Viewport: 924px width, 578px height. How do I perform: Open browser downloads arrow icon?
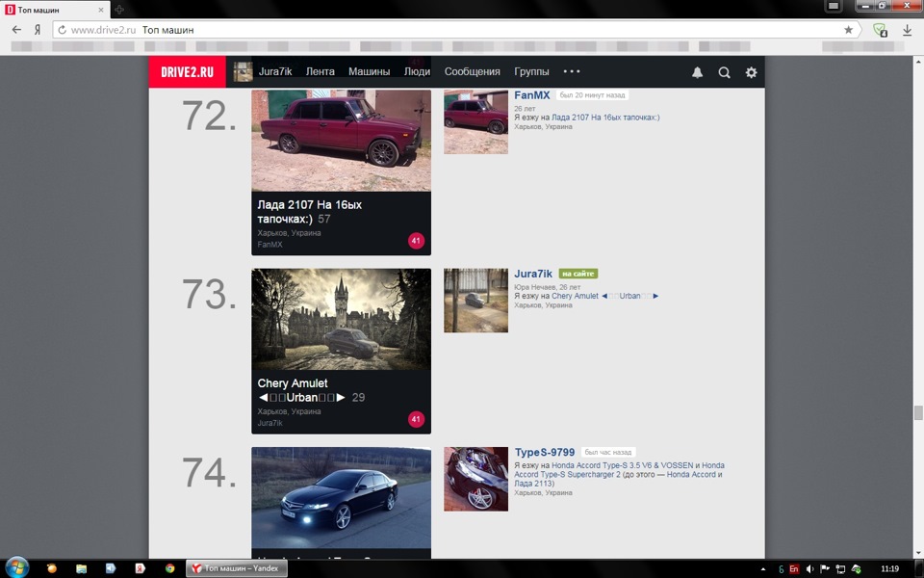[x=907, y=30]
